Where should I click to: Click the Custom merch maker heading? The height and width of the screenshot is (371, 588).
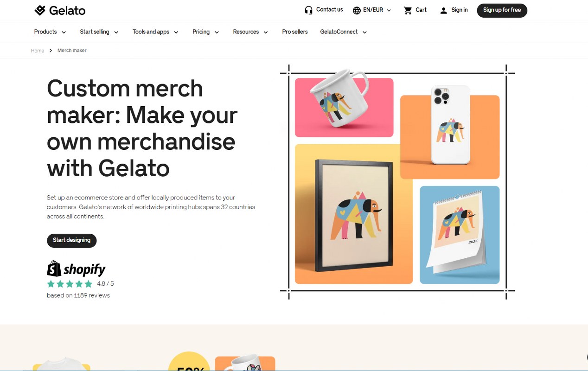point(142,128)
